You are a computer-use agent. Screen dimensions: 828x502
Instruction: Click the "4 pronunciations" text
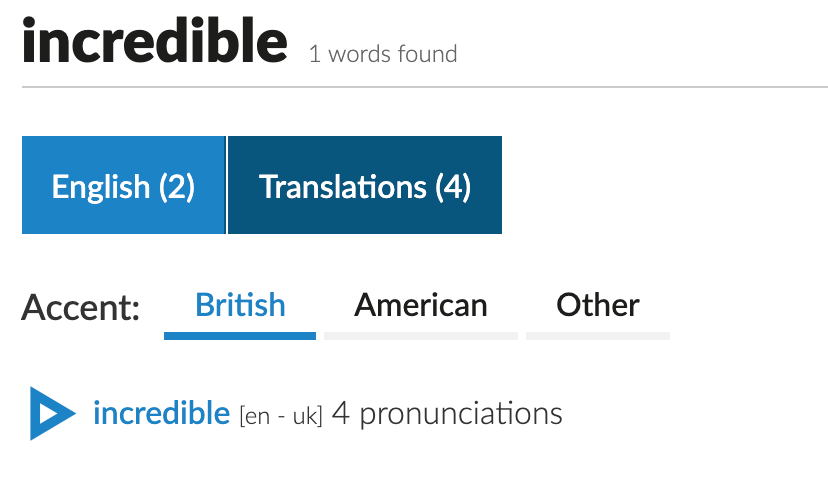(447, 413)
